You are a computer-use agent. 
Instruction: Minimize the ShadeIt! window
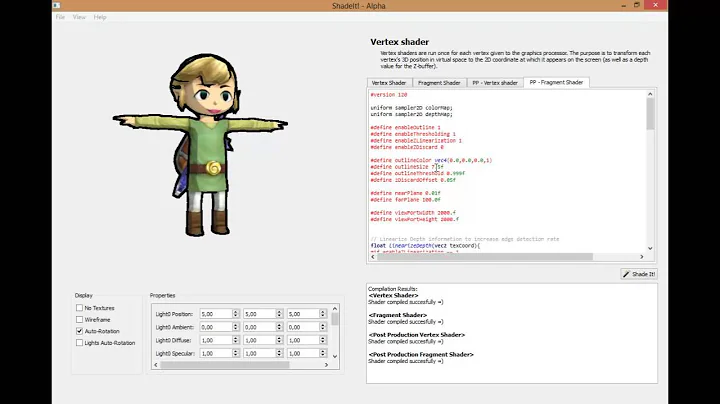tap(623, 6)
